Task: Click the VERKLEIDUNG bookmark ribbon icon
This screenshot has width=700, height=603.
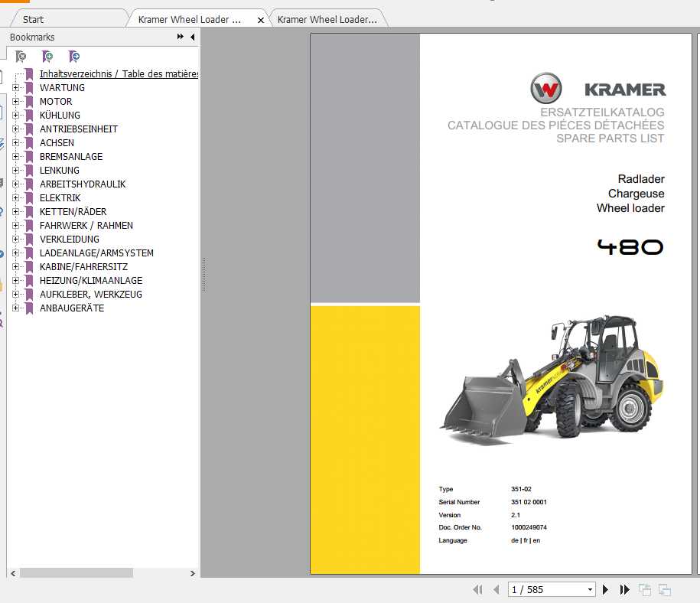Action: pyautogui.click(x=29, y=239)
